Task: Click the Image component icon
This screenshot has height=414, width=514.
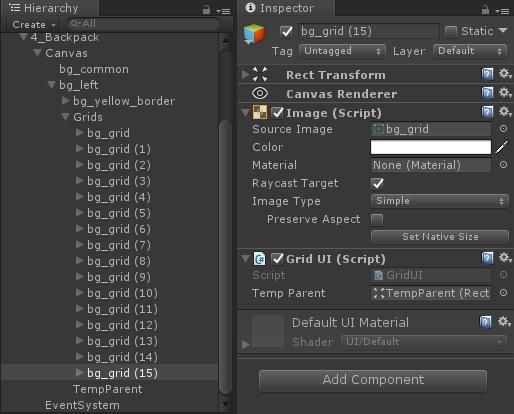Action: [260, 112]
